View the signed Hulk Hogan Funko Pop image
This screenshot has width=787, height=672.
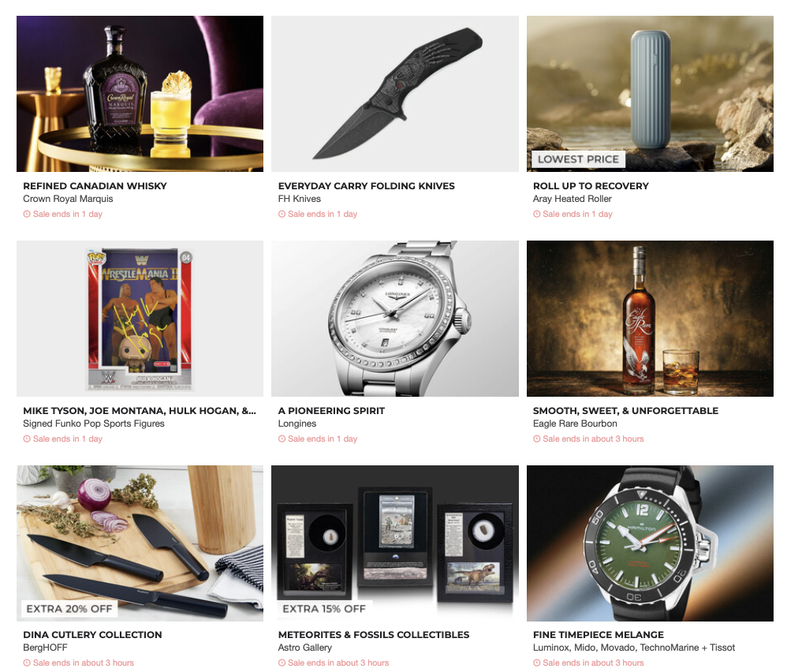(140, 319)
